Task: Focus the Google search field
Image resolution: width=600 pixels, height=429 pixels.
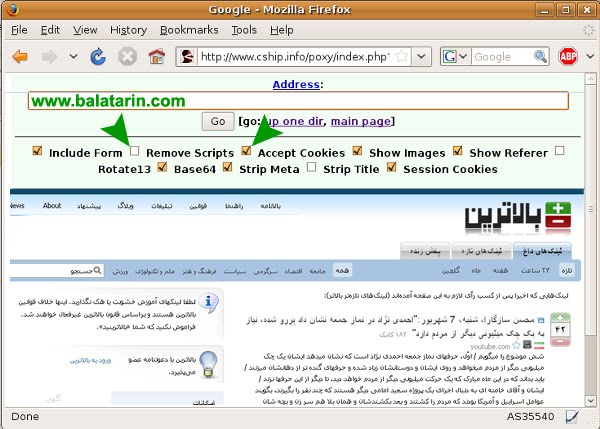Action: [x=502, y=57]
